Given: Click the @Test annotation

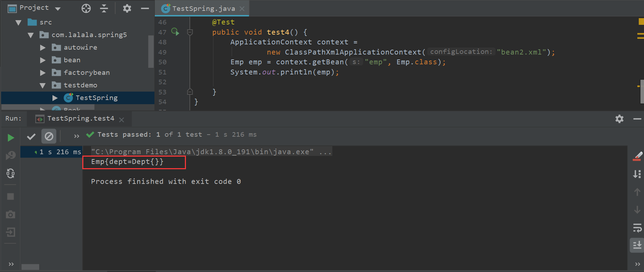Looking at the screenshot, I should [x=223, y=22].
